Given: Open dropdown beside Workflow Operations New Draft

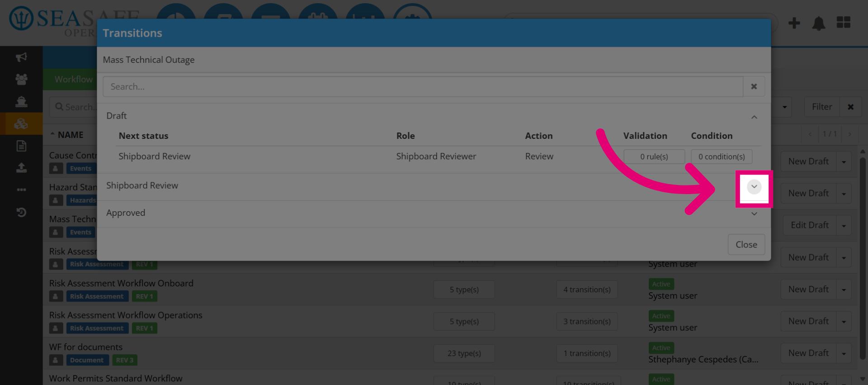Looking at the screenshot, I should 844,321.
